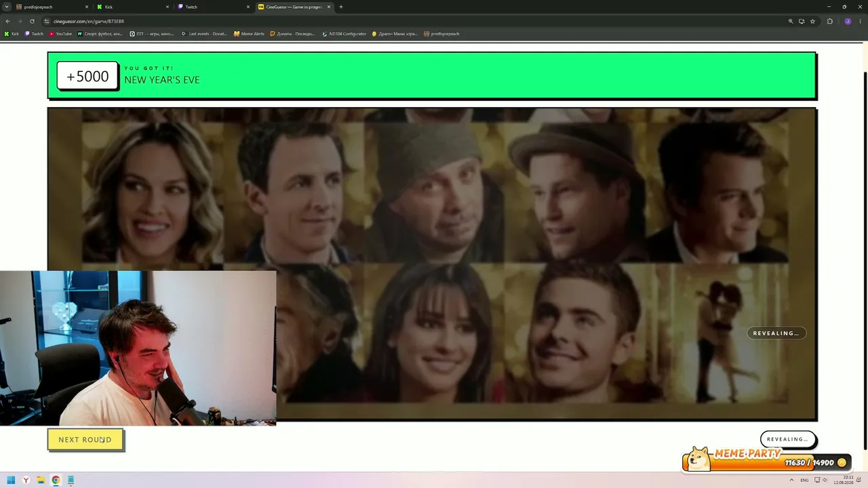Open the volume tray icon
The image size is (868, 488).
[x=825, y=481]
